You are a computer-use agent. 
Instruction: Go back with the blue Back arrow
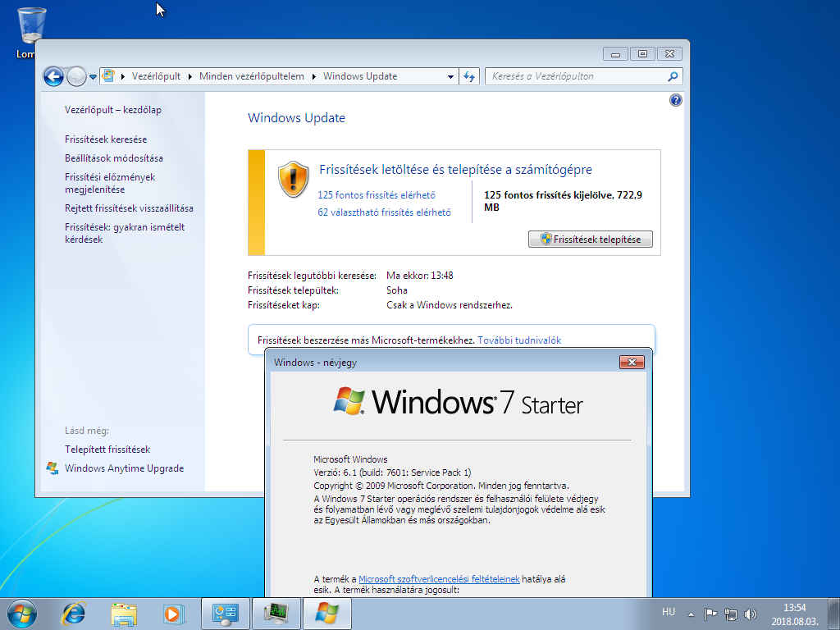point(53,76)
